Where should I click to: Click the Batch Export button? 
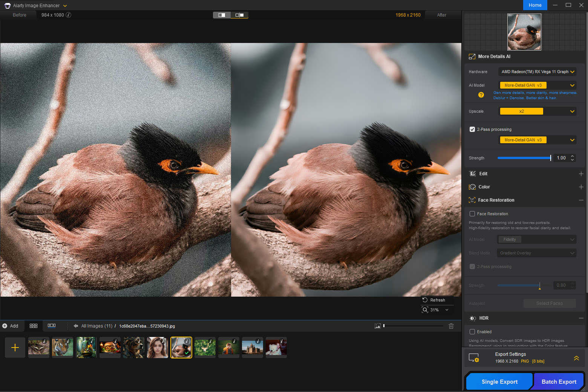559,381
